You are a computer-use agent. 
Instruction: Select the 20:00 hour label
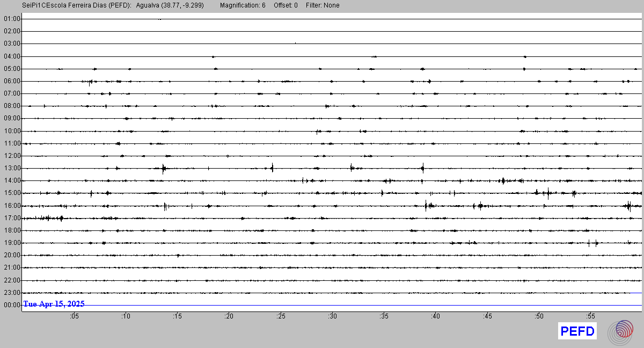12,255
